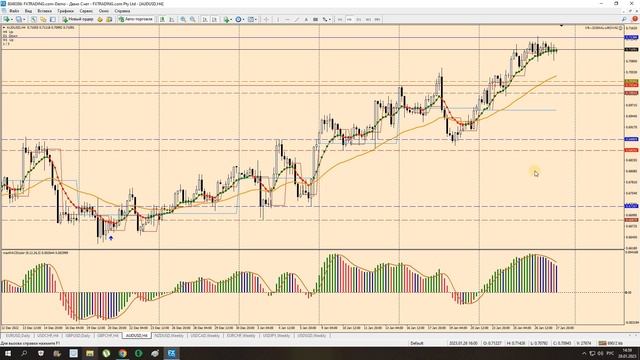Zoom out of the chart

point(193,19)
